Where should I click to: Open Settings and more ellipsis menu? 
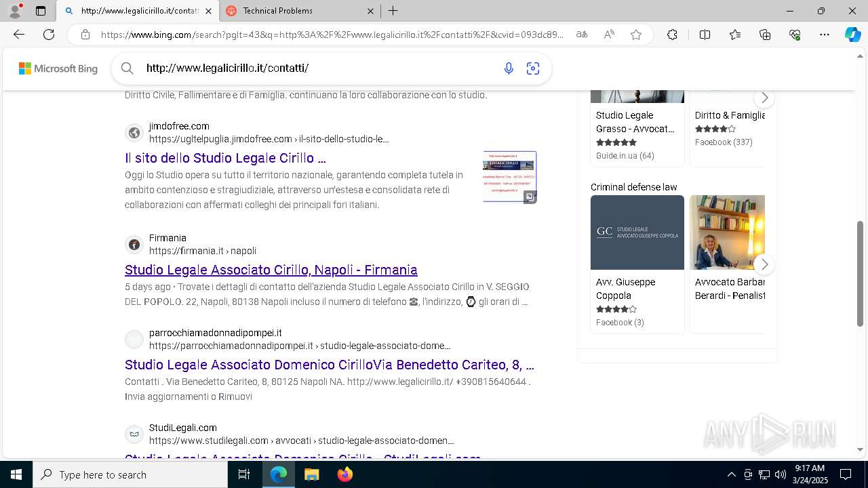pyautogui.click(x=825, y=35)
